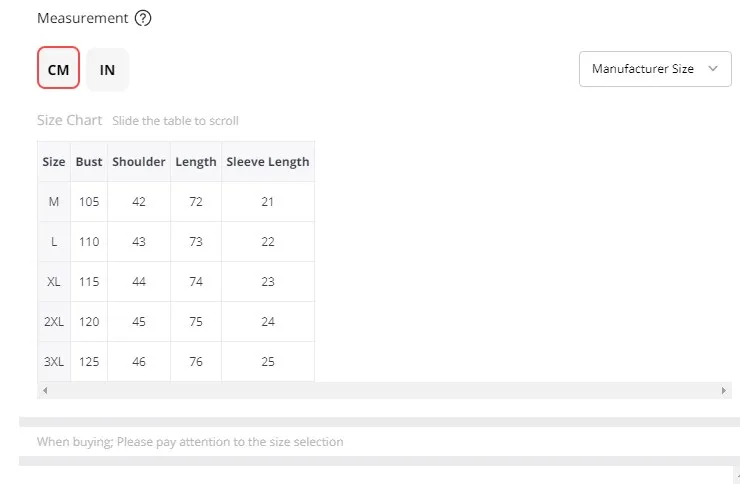The height and width of the screenshot is (484, 740).
Task: Select the 3XL size row cell
Action: click(x=54, y=362)
